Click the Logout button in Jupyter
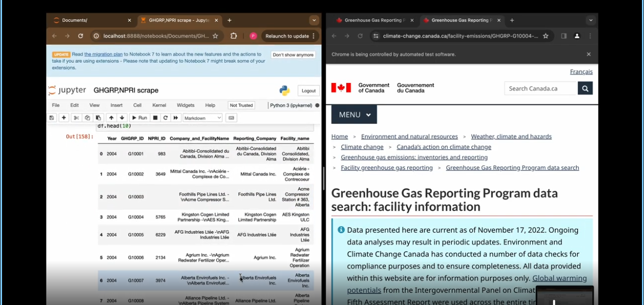Viewport: 644px width, 305px height. point(308,91)
